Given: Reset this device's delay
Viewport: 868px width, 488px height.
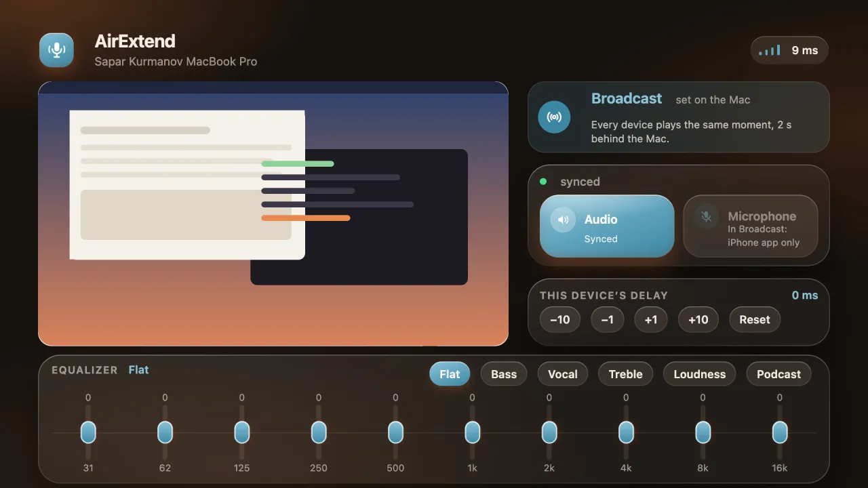Looking at the screenshot, I should click(755, 320).
